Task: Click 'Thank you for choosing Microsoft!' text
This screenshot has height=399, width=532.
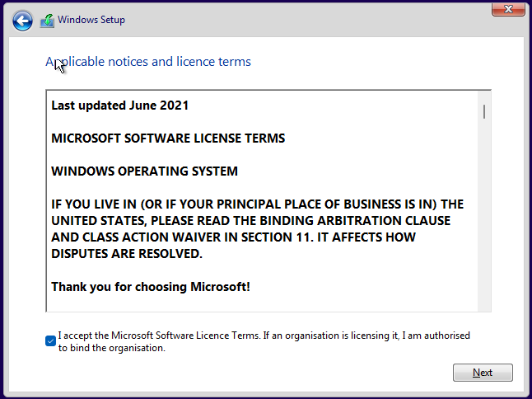Action: pyautogui.click(x=151, y=287)
